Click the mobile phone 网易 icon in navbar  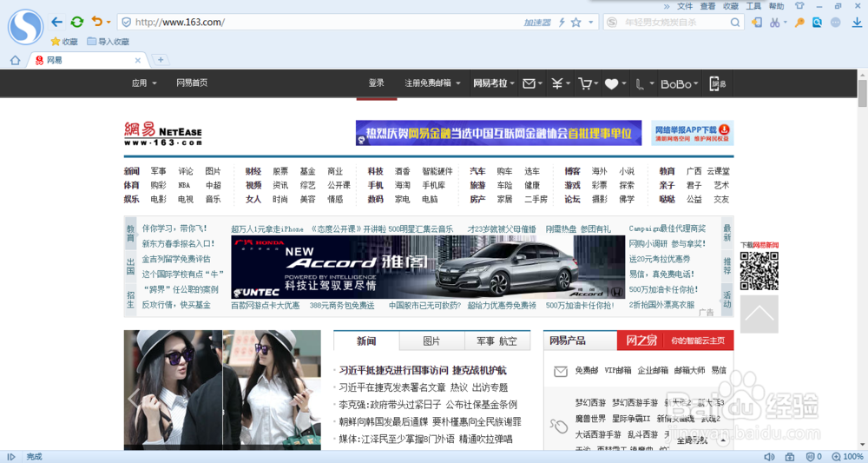[718, 83]
